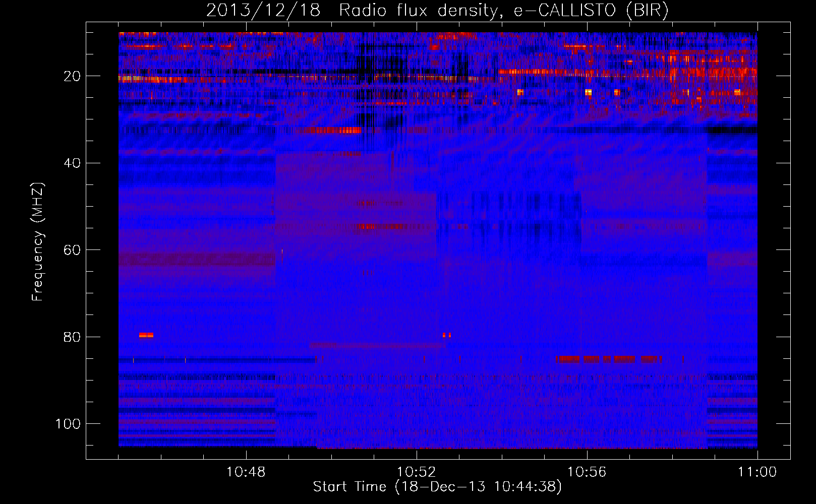This screenshot has width=816, height=504.
Task: Click the 11:00 time axis label
Action: point(757,472)
